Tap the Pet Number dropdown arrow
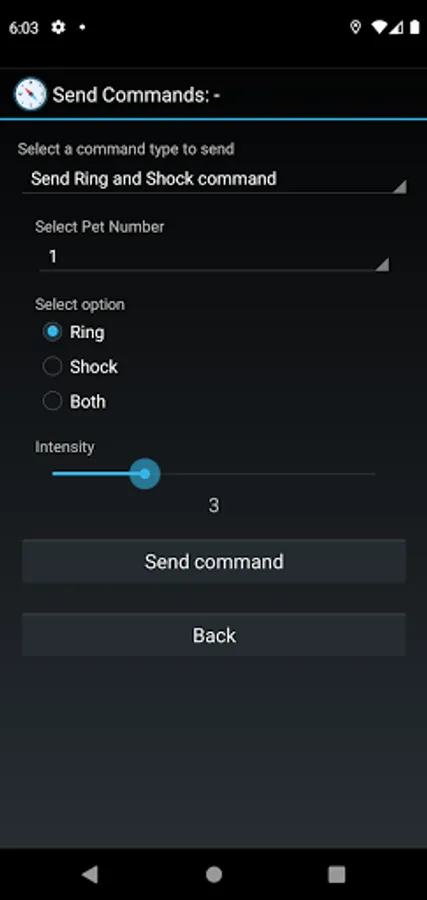 tap(382, 264)
